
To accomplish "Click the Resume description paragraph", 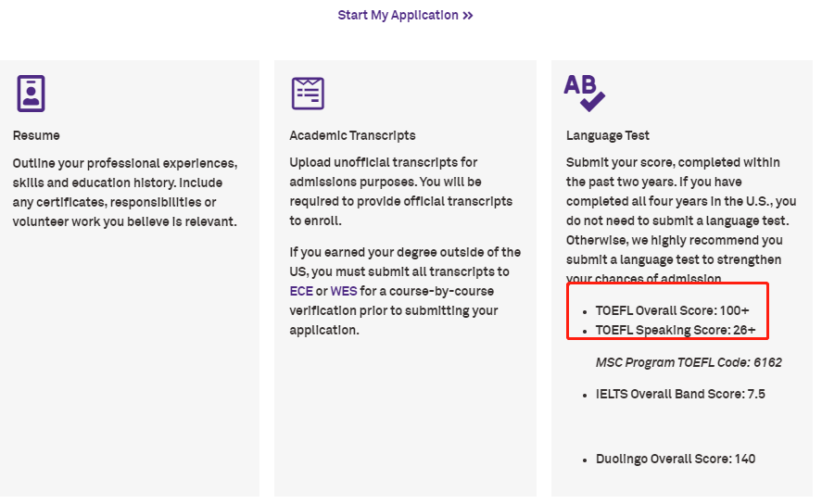I will [125, 192].
